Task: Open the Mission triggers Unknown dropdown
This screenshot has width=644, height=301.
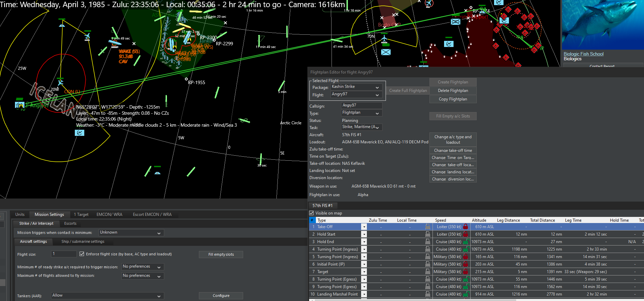Action: pos(131,233)
